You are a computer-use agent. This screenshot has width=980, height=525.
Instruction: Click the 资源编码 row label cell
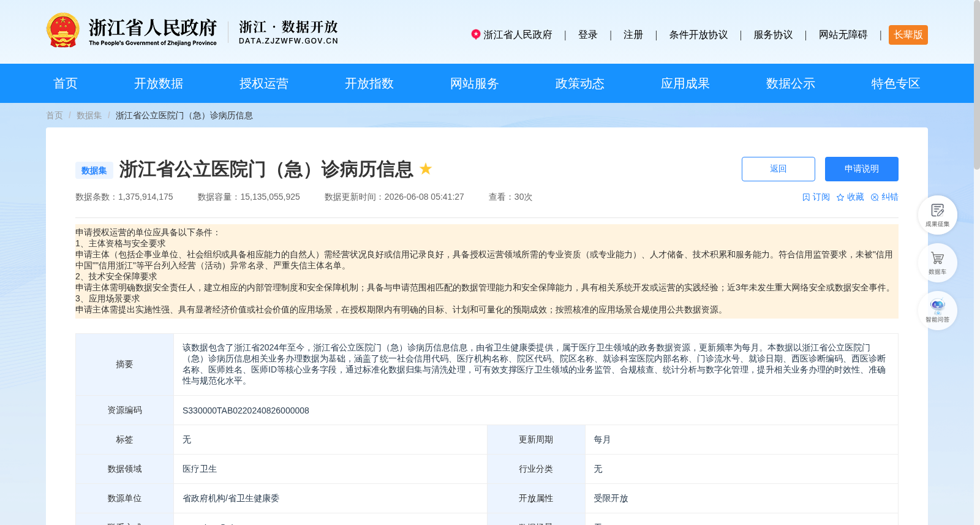pos(124,410)
